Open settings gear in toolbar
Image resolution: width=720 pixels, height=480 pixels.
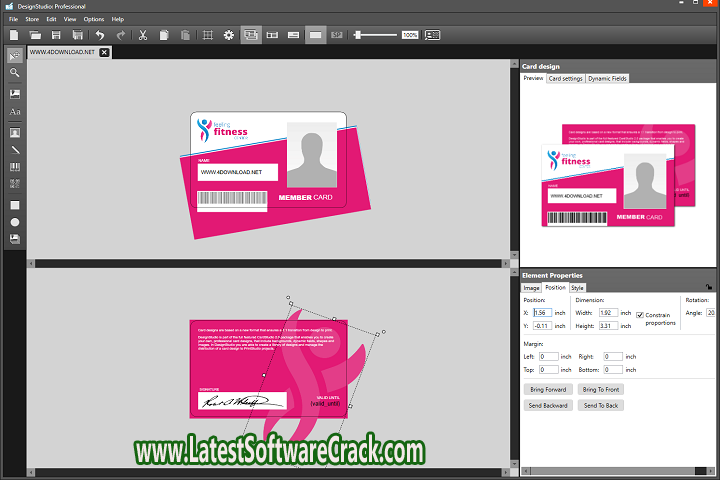(229, 35)
